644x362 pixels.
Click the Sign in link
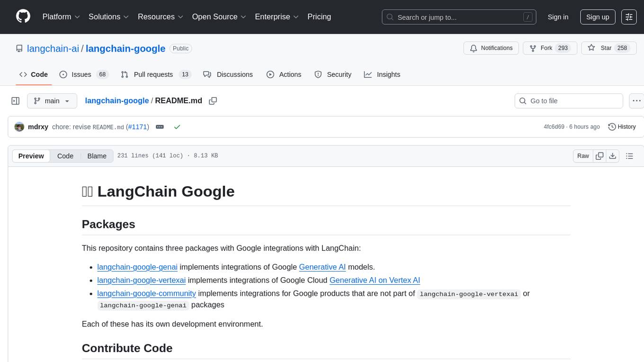click(558, 17)
